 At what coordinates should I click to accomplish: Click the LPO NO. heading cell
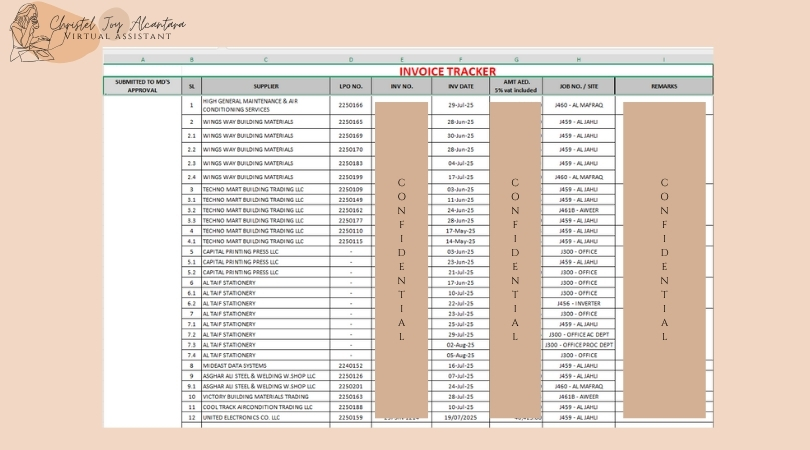pos(350,87)
